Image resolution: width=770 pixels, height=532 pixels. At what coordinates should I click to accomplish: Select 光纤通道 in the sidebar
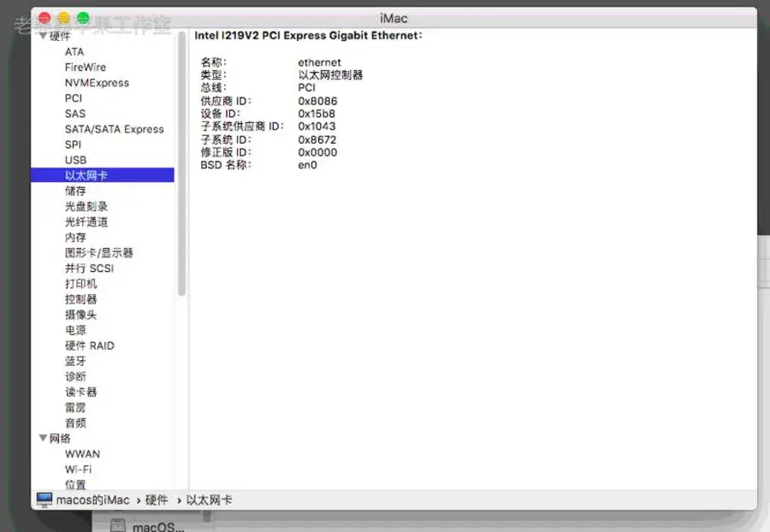click(x=86, y=222)
